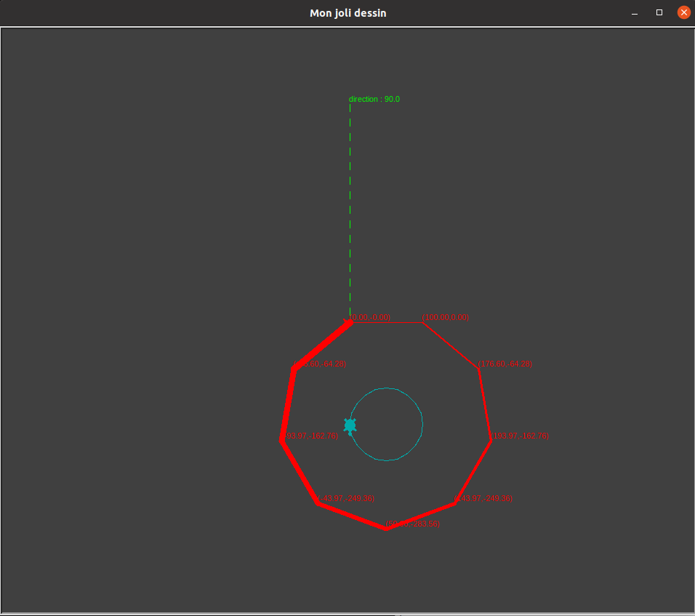Maximize the Mon joli dessin window
Image resolution: width=695 pixels, height=616 pixels.
tap(659, 12)
